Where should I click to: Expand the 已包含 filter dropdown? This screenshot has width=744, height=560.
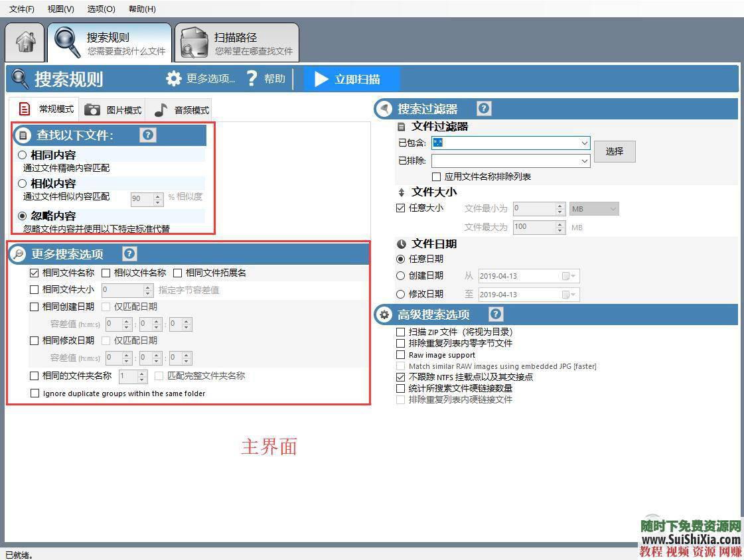584,143
